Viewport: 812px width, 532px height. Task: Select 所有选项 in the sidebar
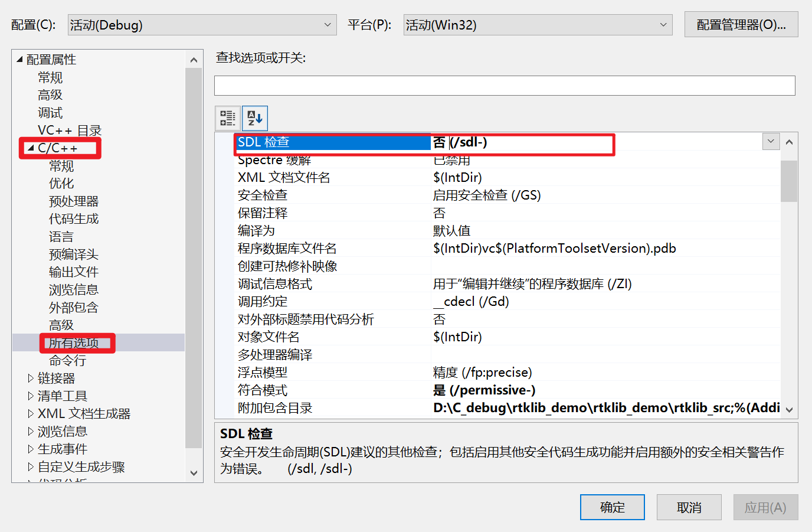[77, 342]
